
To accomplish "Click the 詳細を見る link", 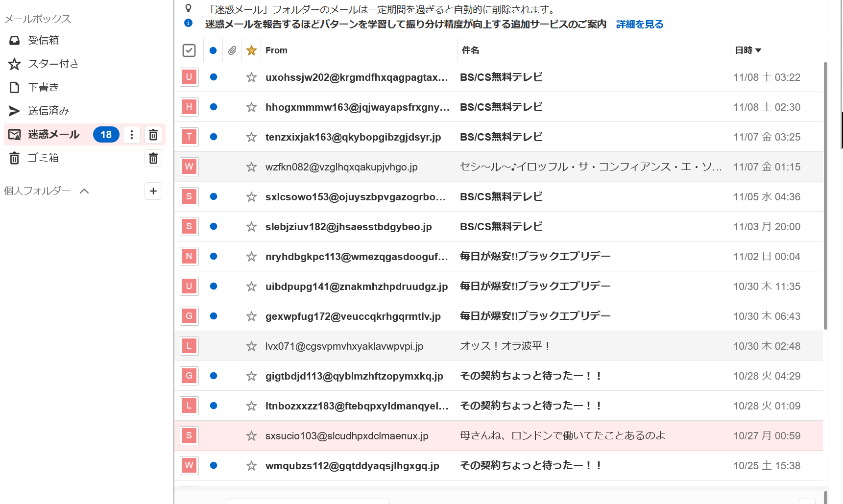I will [639, 24].
